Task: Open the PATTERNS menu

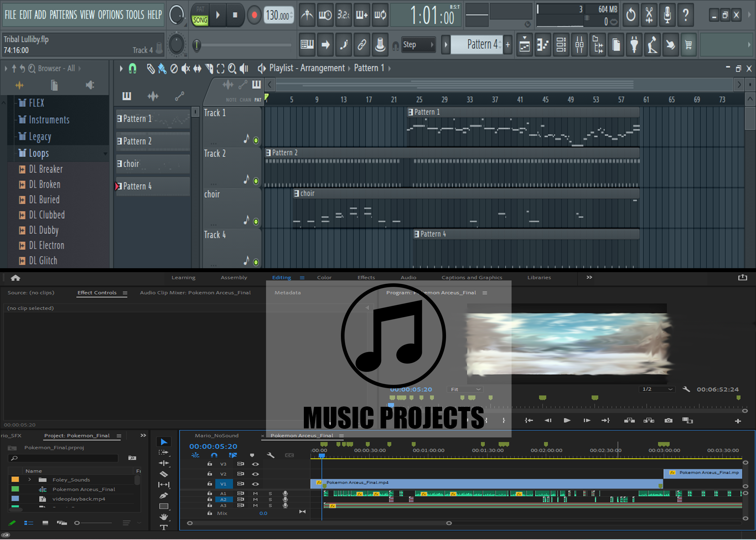Action: 63,15
